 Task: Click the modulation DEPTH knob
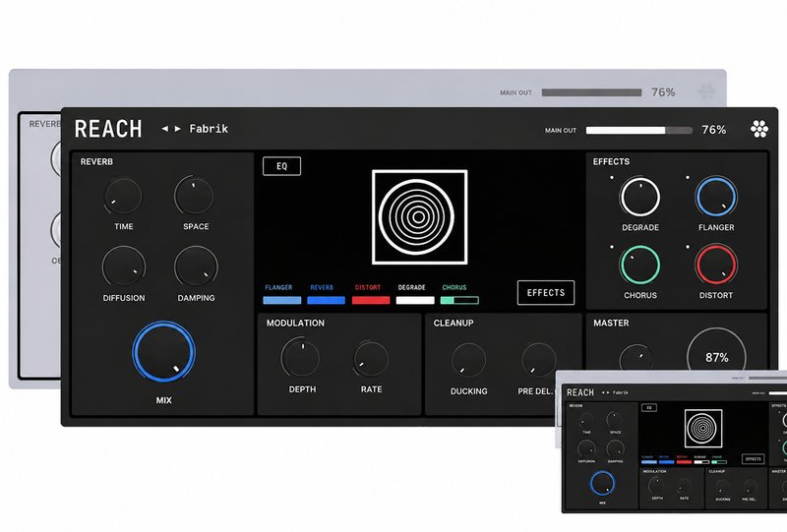click(300, 357)
